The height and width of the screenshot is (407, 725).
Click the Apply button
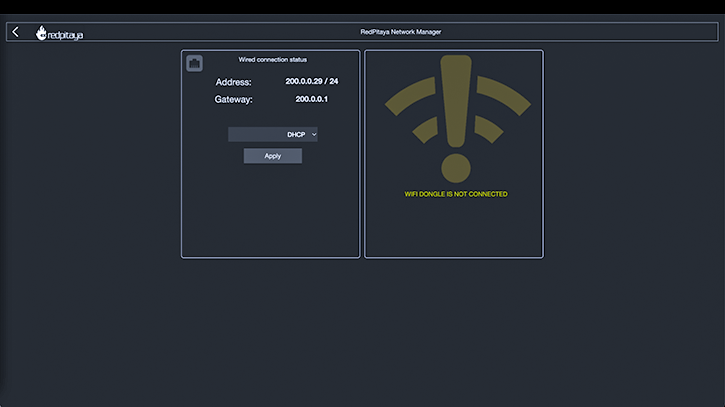pos(273,156)
